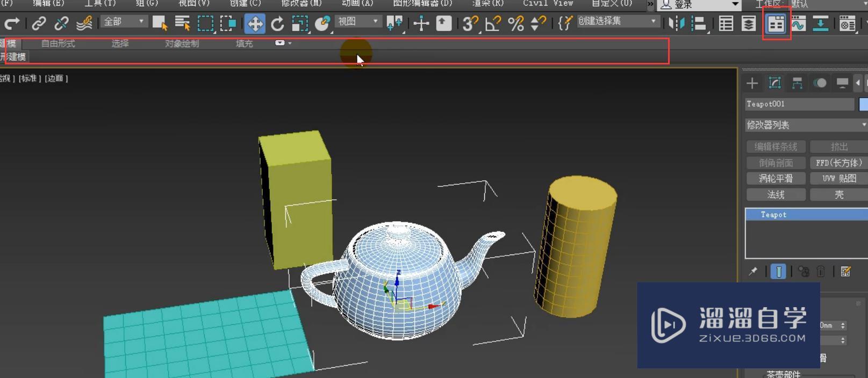The width and height of the screenshot is (868, 378).
Task: Open the Hierarchy panel tab
Action: pos(797,83)
